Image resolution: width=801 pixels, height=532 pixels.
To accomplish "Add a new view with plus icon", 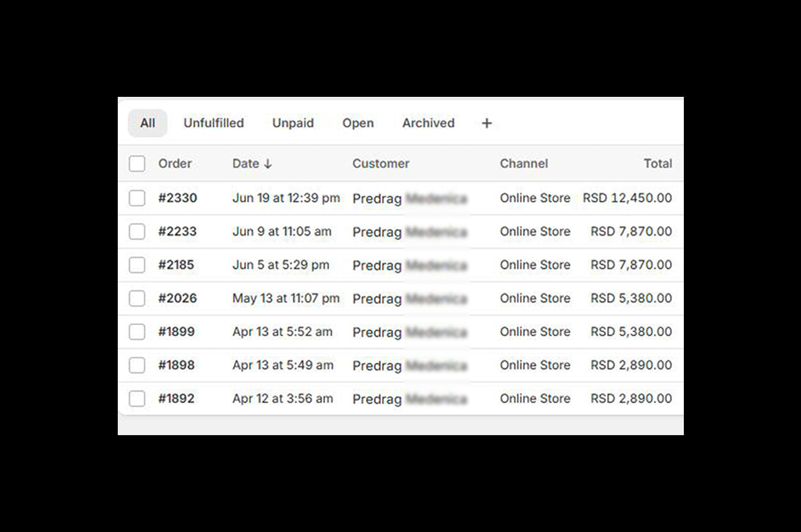I will point(486,123).
